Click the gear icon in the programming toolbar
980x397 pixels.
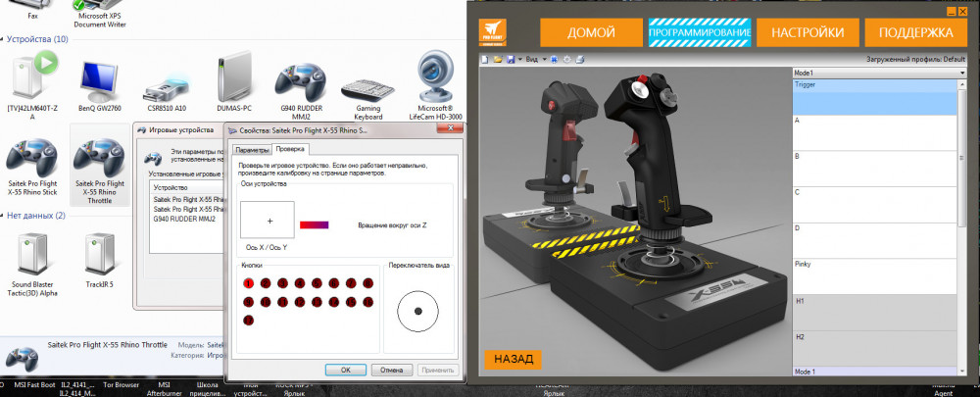pyautogui.click(x=566, y=60)
